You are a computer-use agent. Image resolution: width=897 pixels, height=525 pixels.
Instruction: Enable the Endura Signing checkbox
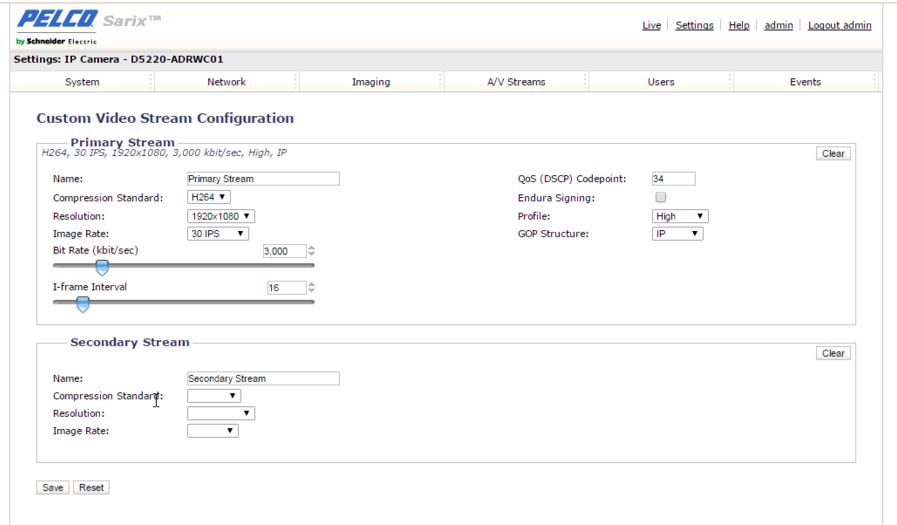[660, 198]
